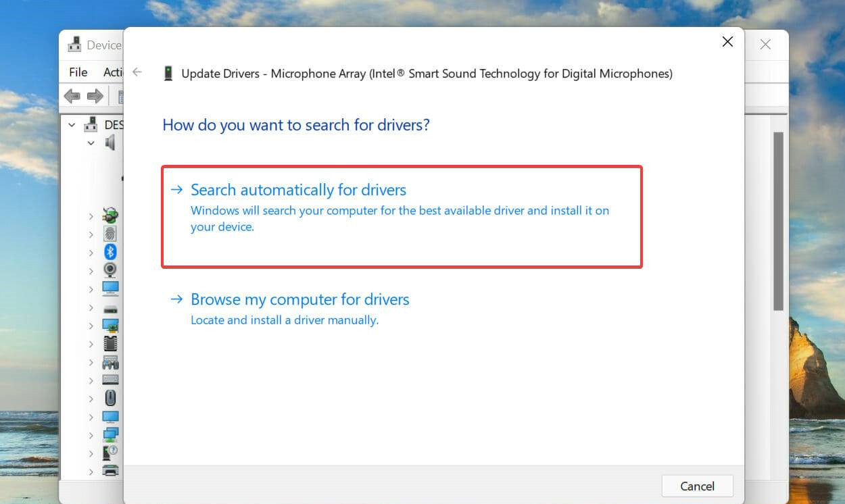Expand the Firmware category

coord(91,344)
